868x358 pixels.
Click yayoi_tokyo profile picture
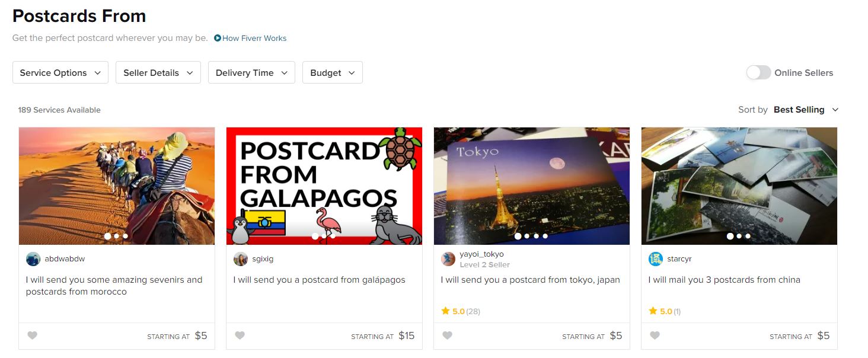(448, 259)
